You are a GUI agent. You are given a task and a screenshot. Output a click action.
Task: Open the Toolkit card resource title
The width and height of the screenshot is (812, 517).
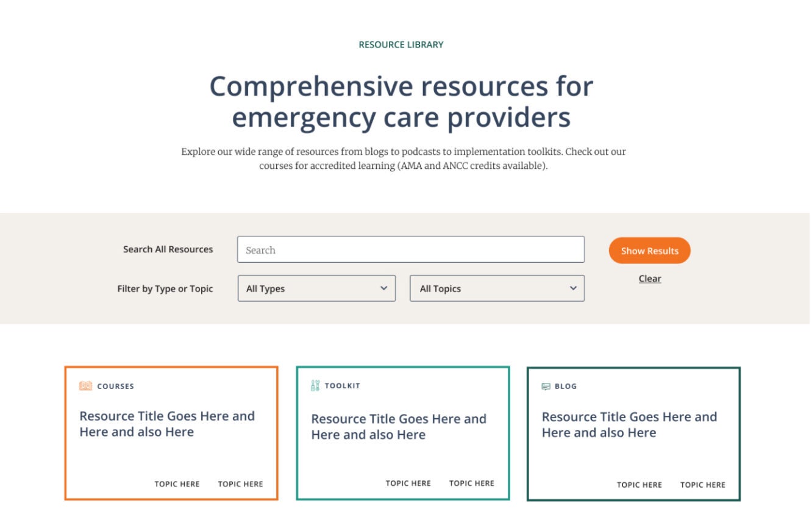pos(399,427)
